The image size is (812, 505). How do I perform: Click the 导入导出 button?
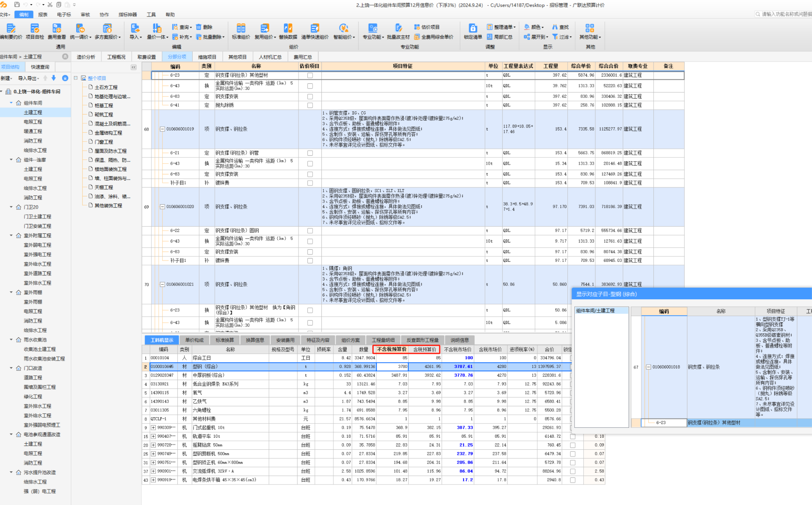coord(29,78)
